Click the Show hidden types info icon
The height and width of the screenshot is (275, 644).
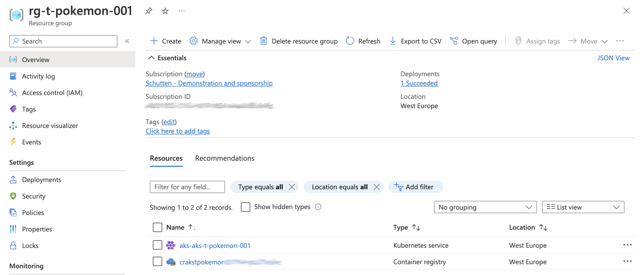[318, 207]
